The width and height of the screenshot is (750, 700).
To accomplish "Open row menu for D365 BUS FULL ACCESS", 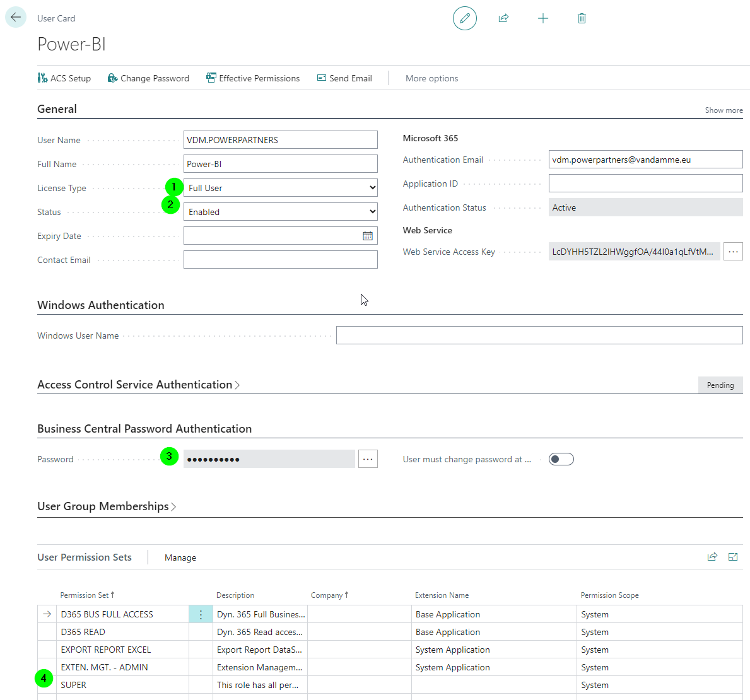I will point(201,614).
